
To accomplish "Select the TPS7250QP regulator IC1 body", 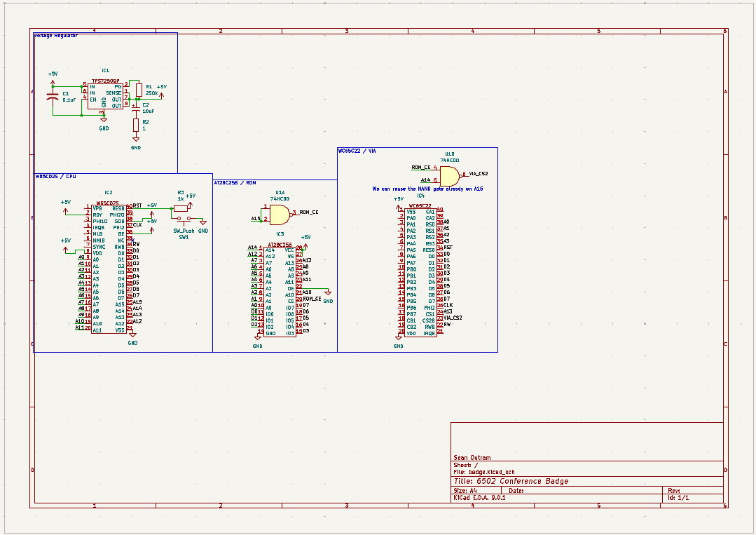I will pyautogui.click(x=104, y=95).
